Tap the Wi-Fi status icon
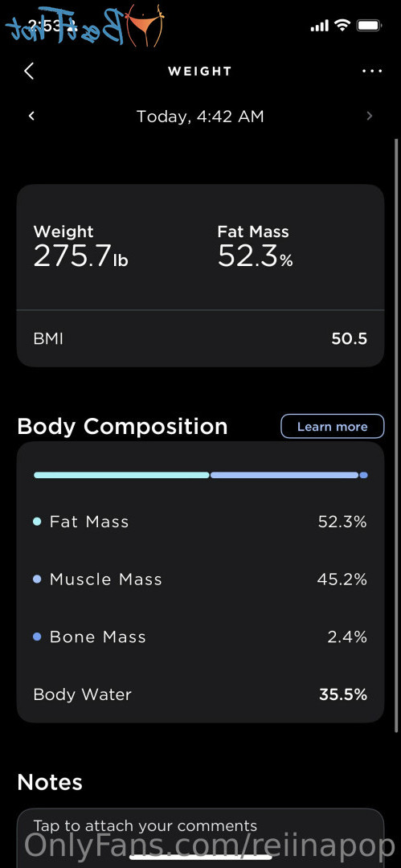This screenshot has width=401, height=868. [x=343, y=26]
